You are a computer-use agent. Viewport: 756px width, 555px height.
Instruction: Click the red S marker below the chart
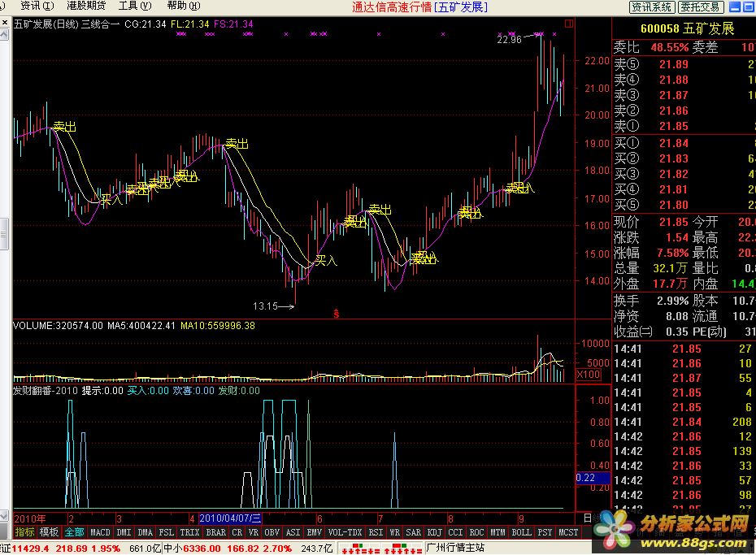336,314
